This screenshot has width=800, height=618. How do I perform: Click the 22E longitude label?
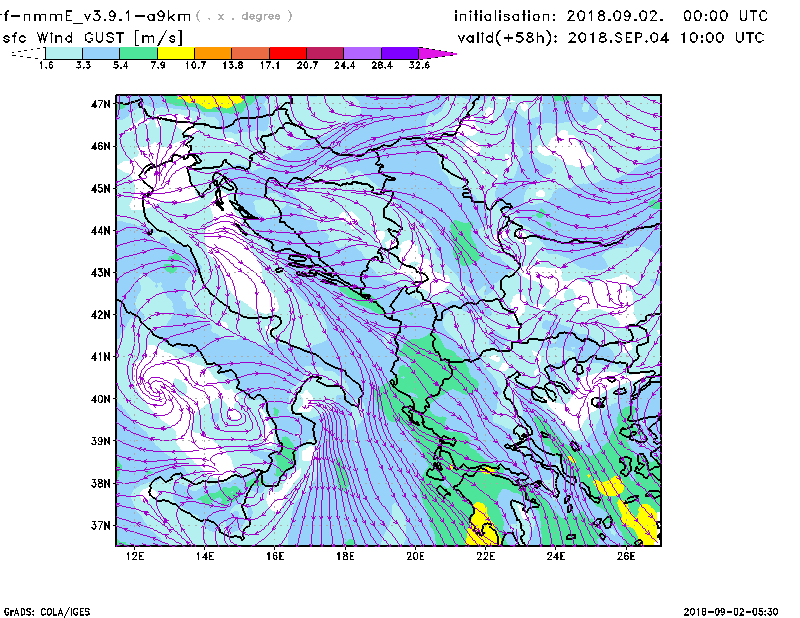pos(485,556)
